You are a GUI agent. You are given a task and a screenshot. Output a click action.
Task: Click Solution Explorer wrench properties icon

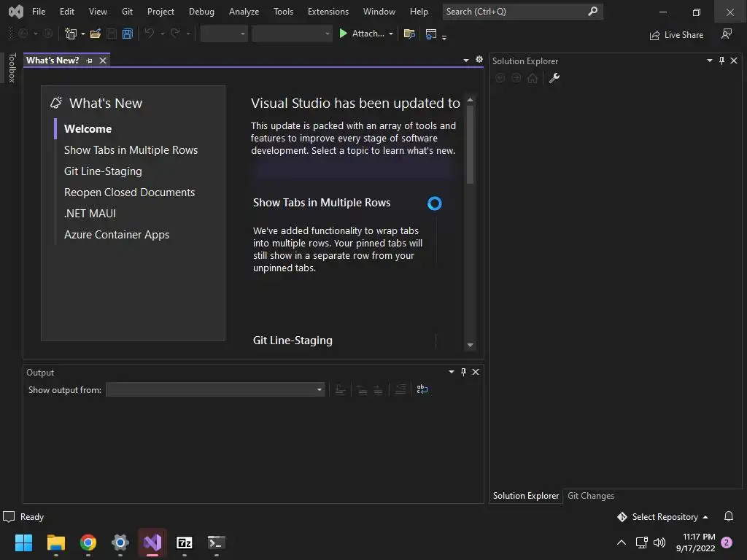pos(554,78)
